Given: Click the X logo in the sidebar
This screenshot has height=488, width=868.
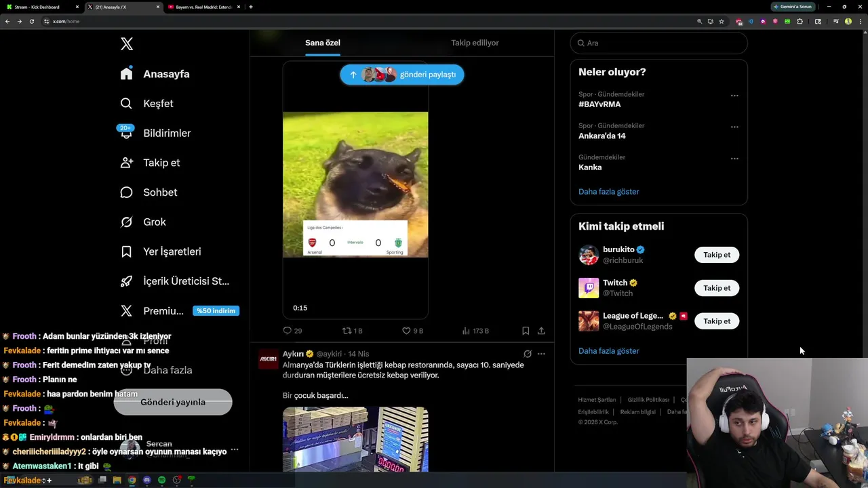Looking at the screenshot, I should click(x=127, y=44).
